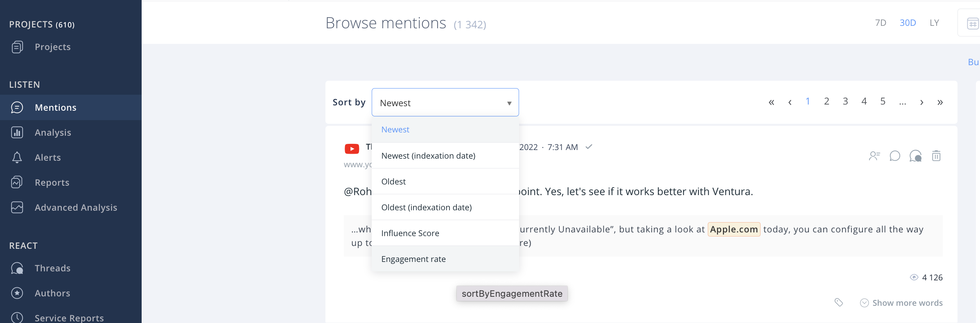Switch to the LY time range
This screenshot has height=323, width=980.
pyautogui.click(x=934, y=23)
